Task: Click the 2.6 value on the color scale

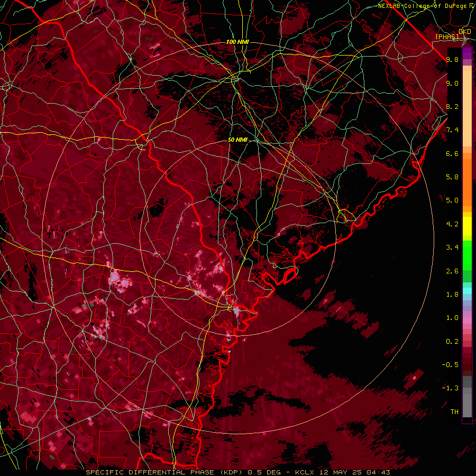Action: 452,271
